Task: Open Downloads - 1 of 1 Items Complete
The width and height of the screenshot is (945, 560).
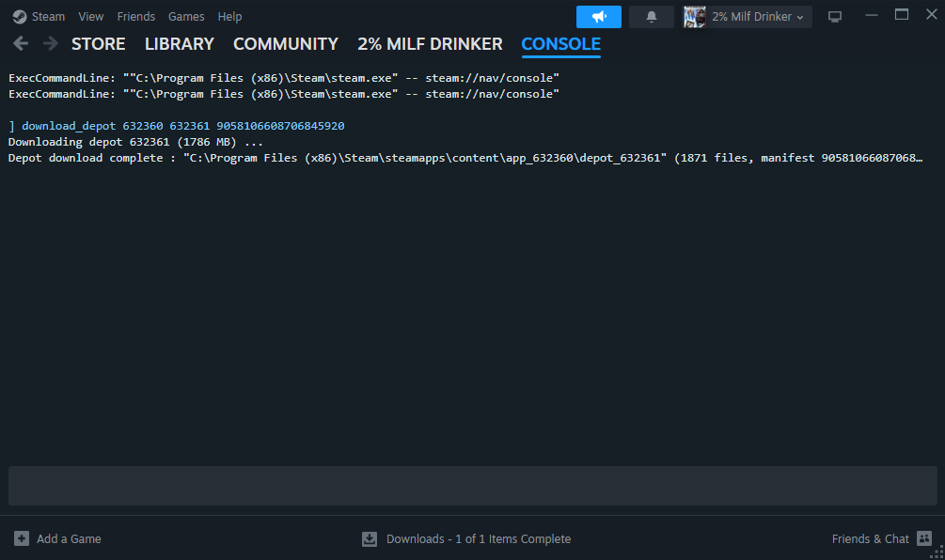Action: 479,539
